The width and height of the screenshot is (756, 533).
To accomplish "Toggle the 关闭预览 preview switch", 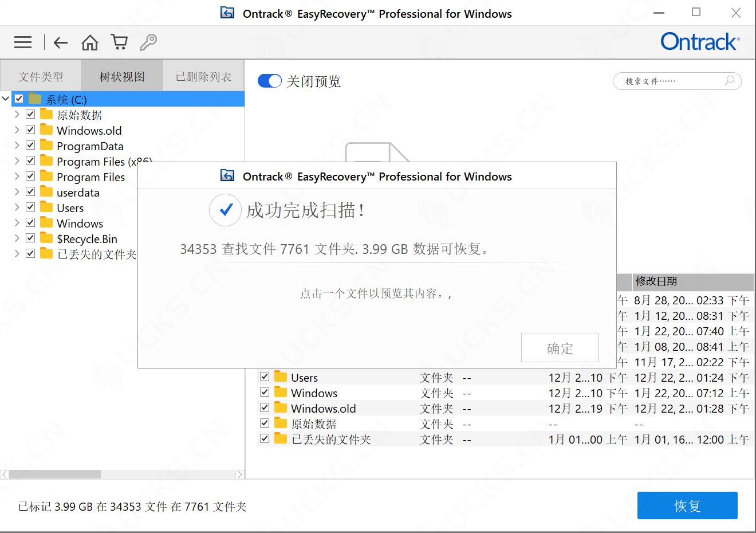I will pos(270,81).
